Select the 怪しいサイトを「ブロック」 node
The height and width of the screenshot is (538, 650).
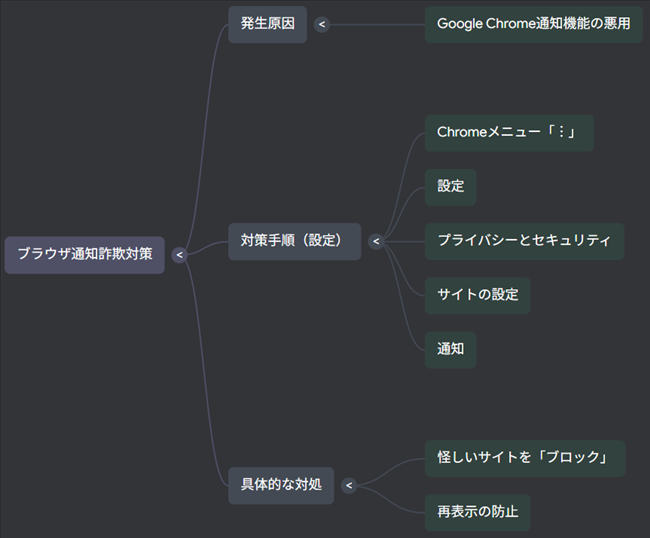pos(524,458)
